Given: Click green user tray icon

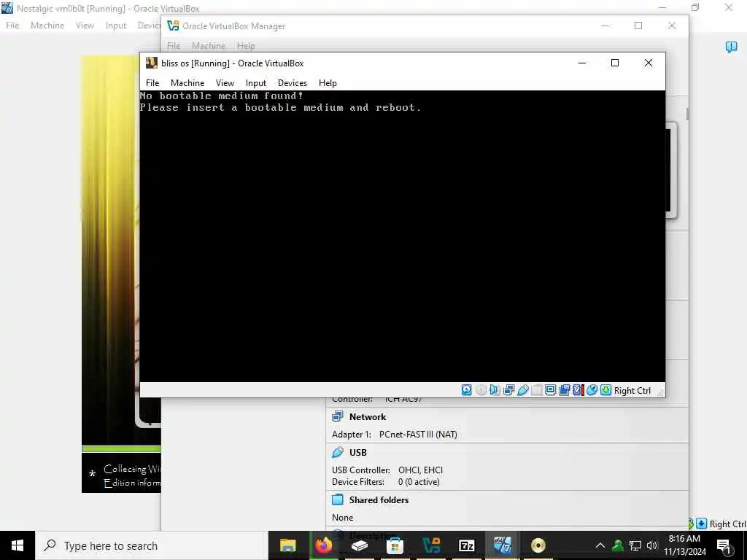Looking at the screenshot, I should point(618,545).
